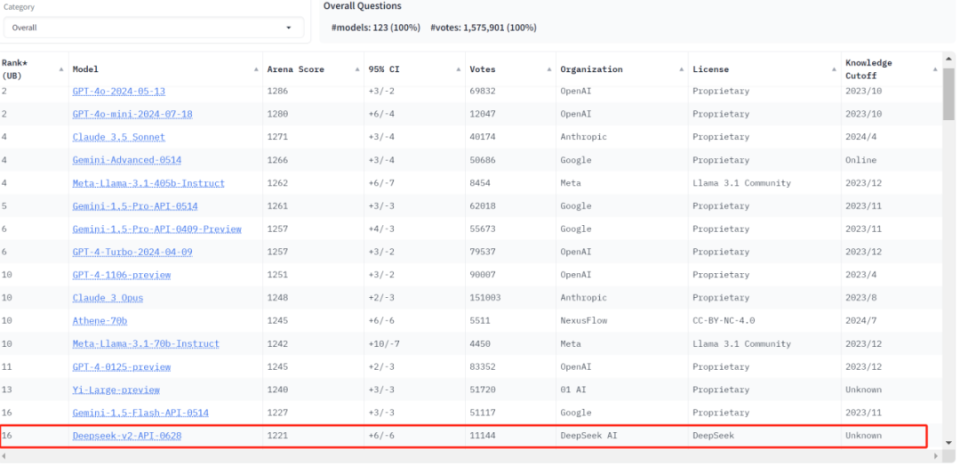960x466 pixels.
Task: Select the 2024/7 knowledge cutoff cell
Action: 860,321
